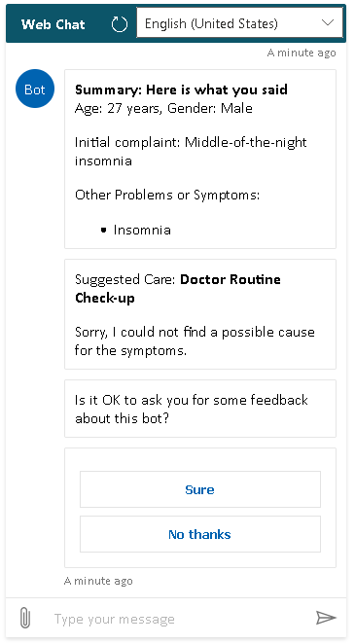
Task: Click the feedback question message bubble
Action: 199,409
